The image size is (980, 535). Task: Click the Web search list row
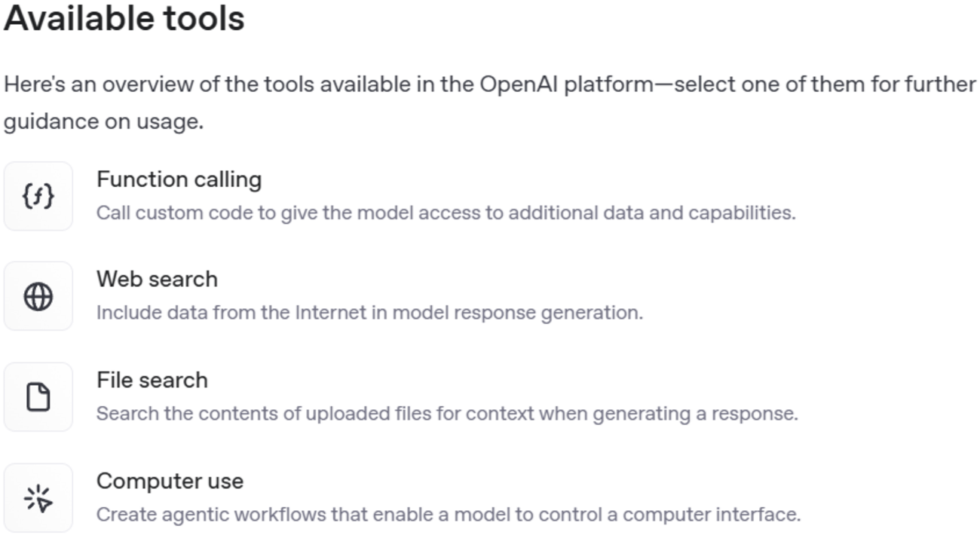coord(302,296)
